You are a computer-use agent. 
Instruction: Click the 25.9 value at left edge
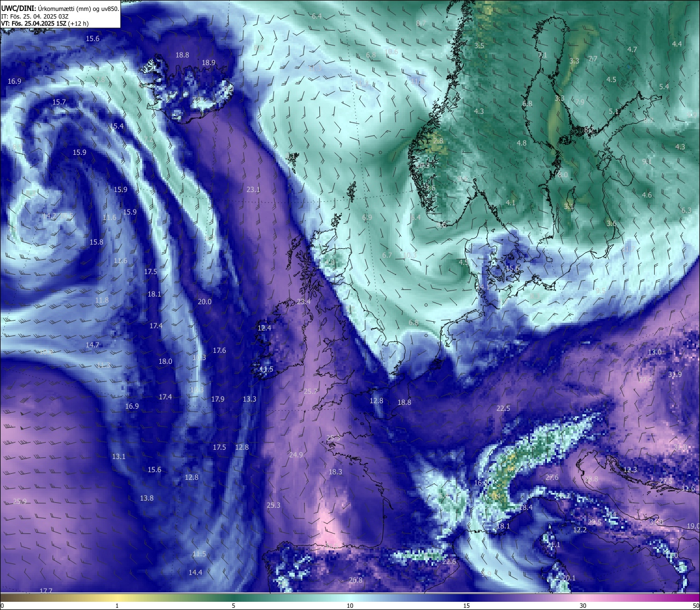click(20, 502)
